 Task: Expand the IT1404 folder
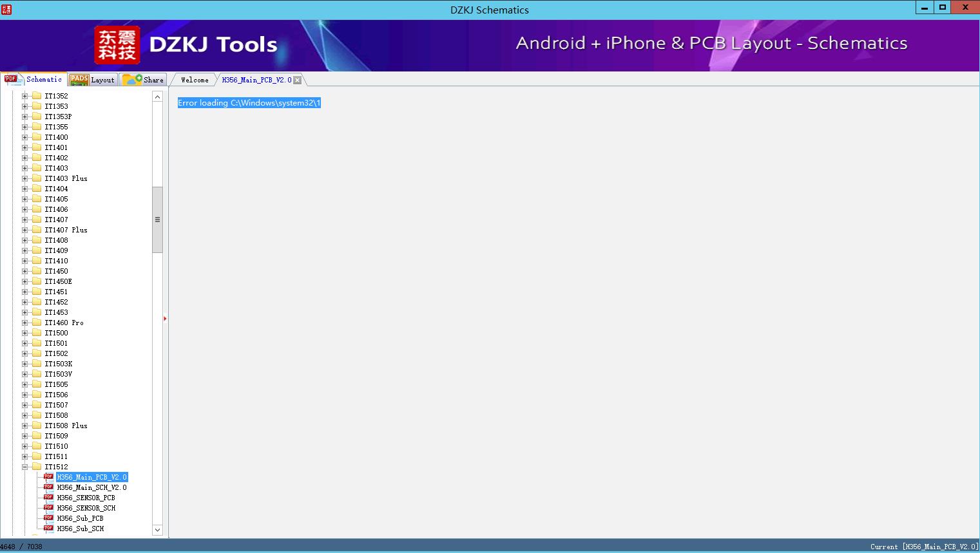(25, 189)
